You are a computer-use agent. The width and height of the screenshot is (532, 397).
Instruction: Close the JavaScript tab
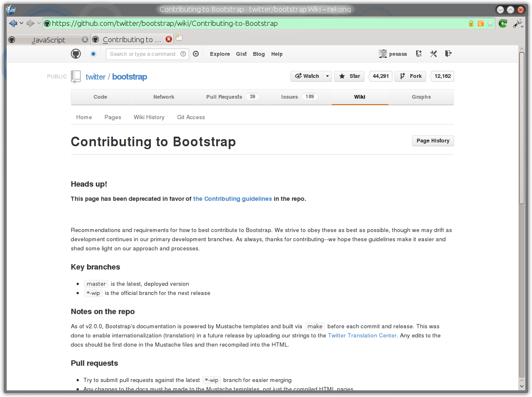pos(85,40)
